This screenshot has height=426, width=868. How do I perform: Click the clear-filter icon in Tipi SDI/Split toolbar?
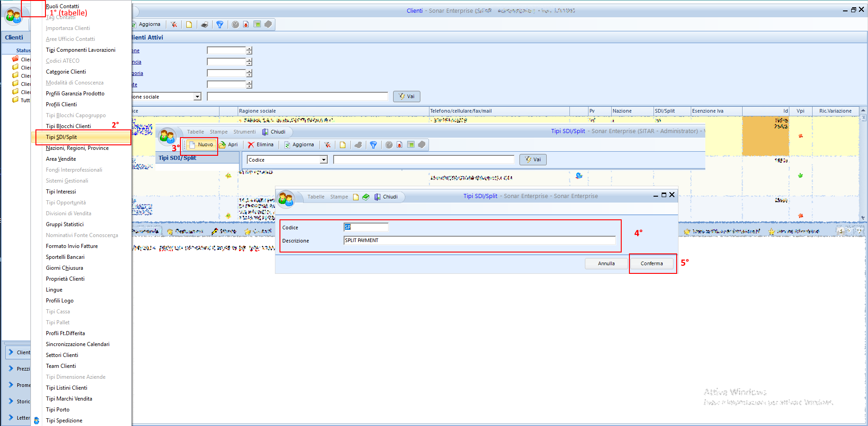click(327, 145)
